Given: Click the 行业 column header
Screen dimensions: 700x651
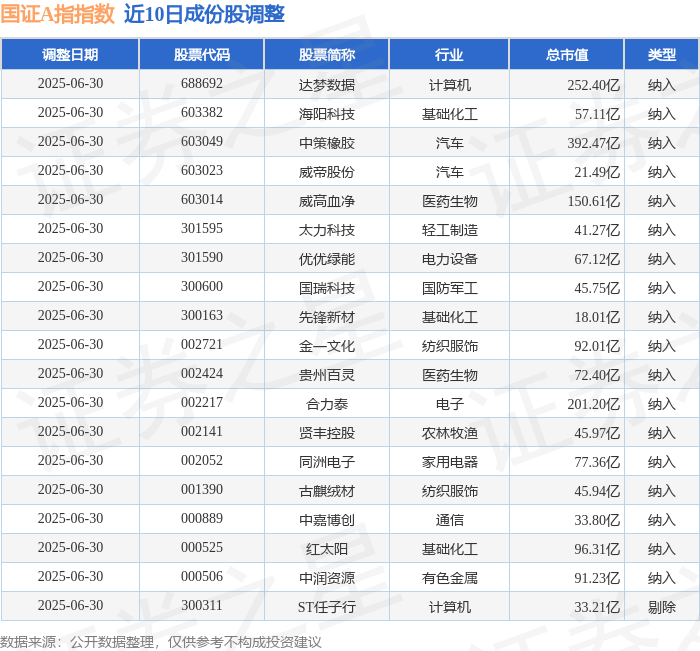Looking at the screenshot, I should click(449, 54).
